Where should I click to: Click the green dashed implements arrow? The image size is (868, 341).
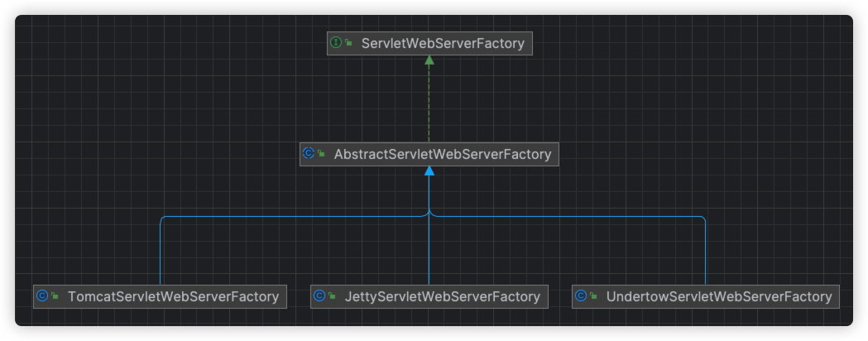429,98
